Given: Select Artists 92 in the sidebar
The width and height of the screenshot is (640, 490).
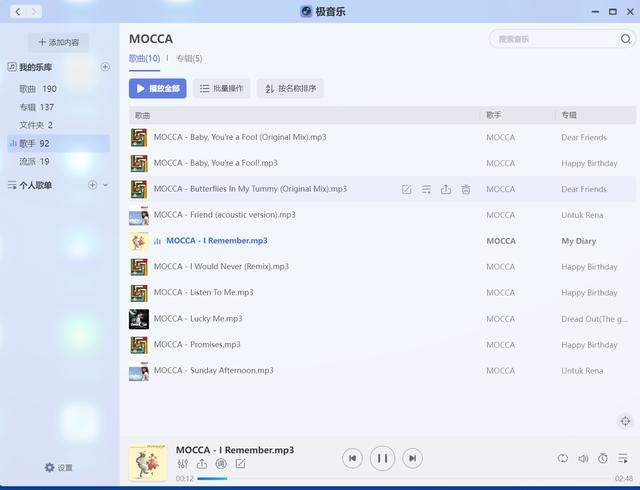Looking at the screenshot, I should click(x=58, y=143).
